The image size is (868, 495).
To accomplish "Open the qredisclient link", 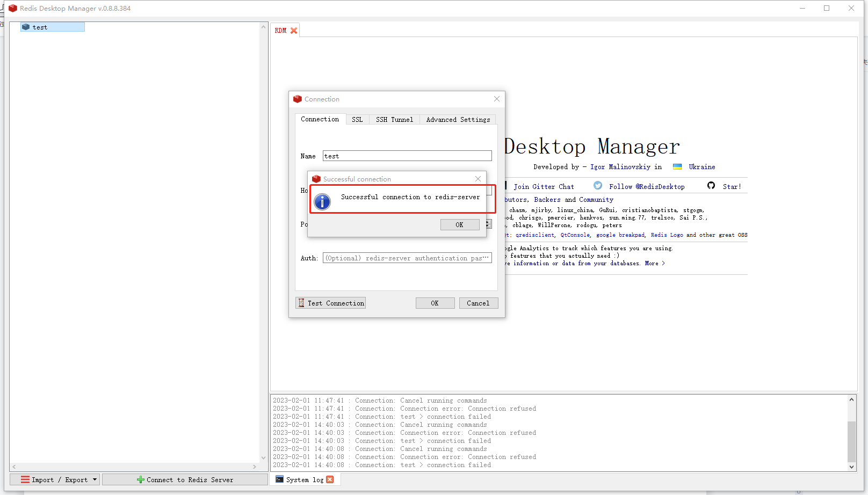I will (x=535, y=235).
